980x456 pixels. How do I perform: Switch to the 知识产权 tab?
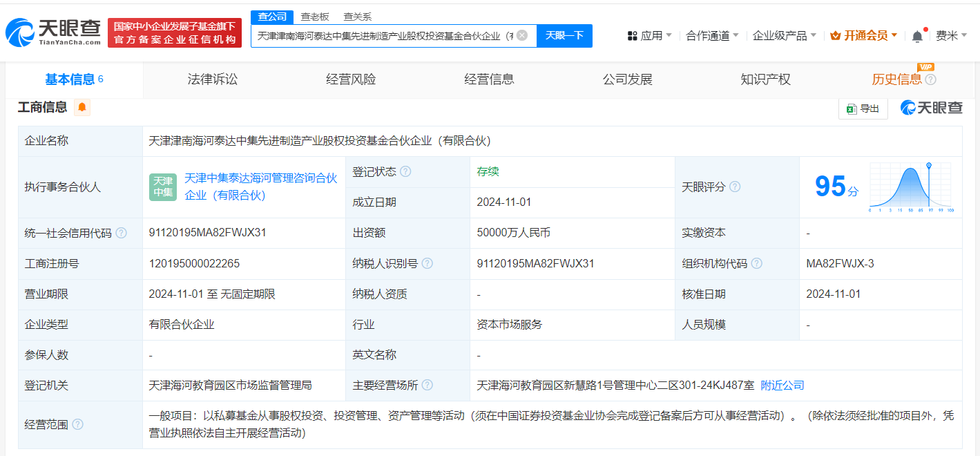pyautogui.click(x=765, y=79)
